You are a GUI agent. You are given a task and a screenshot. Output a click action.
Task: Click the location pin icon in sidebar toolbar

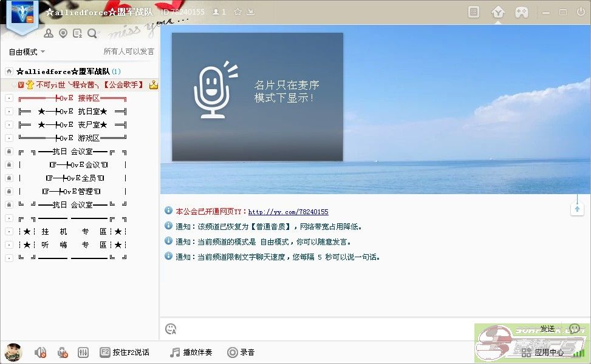click(63, 33)
